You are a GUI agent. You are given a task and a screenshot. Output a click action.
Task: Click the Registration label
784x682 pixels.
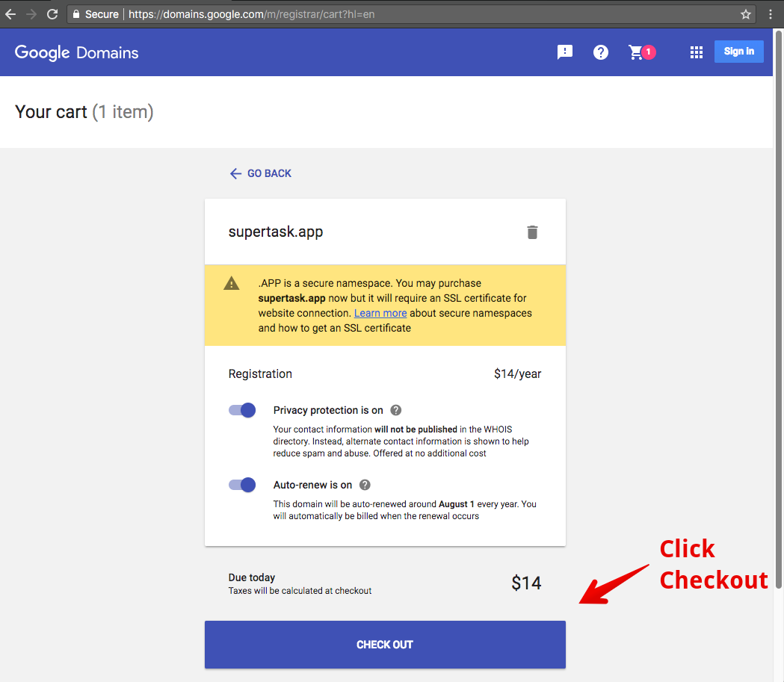pos(260,373)
